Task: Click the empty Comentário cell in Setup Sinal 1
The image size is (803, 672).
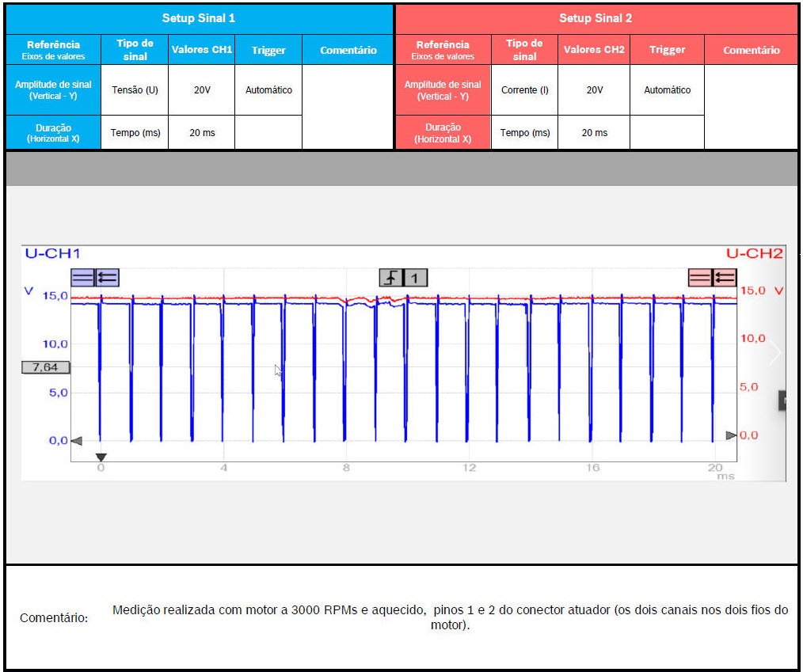Action: (x=348, y=107)
